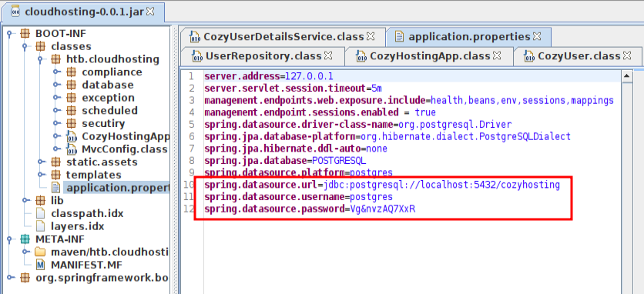Select the MANIFEST.MF tree entry
This screenshot has width=644, height=294.
tap(86, 265)
